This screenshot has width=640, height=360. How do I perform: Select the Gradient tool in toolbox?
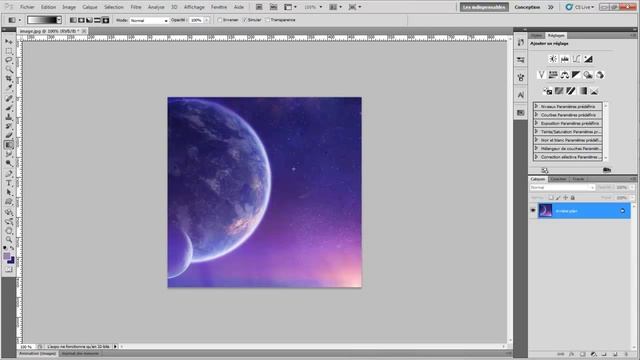[9, 145]
